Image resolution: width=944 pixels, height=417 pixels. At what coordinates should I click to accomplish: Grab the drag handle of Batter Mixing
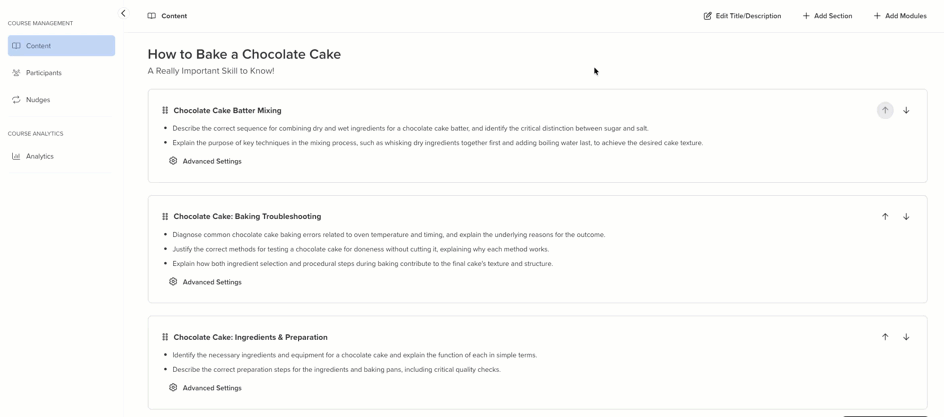click(x=165, y=111)
